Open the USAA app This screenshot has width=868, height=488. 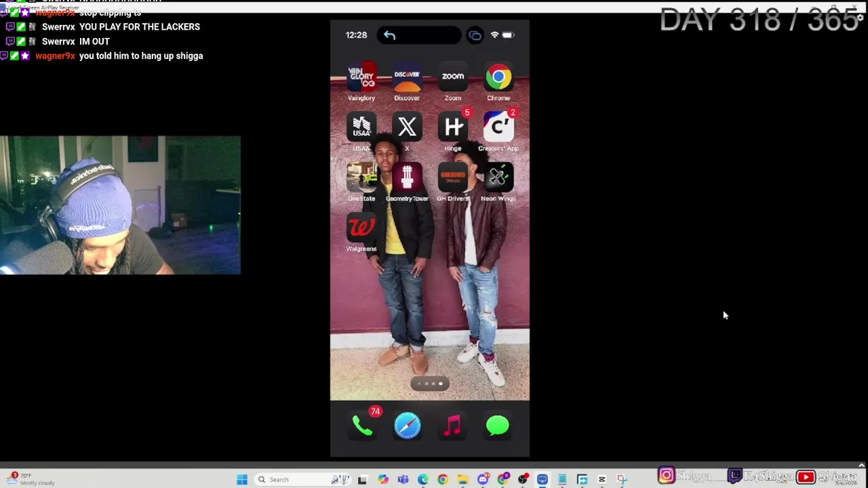361,128
